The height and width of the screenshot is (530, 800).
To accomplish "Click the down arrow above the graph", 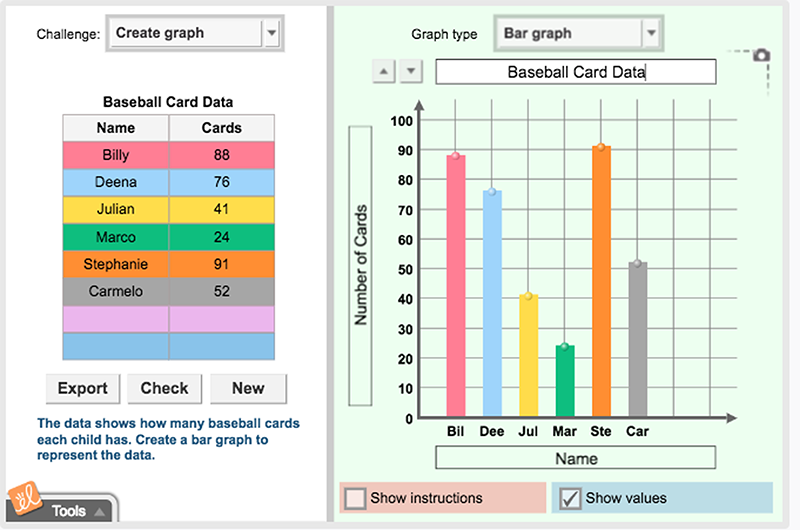I will (x=412, y=72).
